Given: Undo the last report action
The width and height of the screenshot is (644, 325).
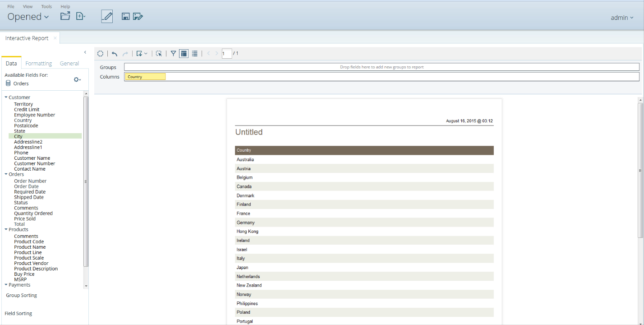Looking at the screenshot, I should (x=115, y=54).
